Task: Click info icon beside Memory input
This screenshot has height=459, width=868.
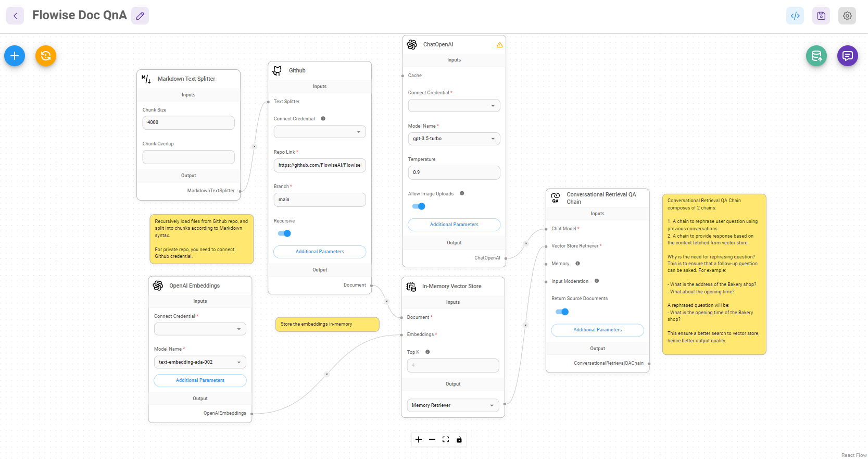Action: pos(577,263)
